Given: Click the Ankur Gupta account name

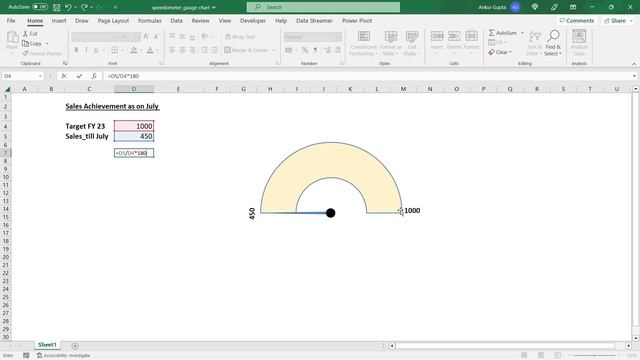Looking at the screenshot, I should pos(492,7).
